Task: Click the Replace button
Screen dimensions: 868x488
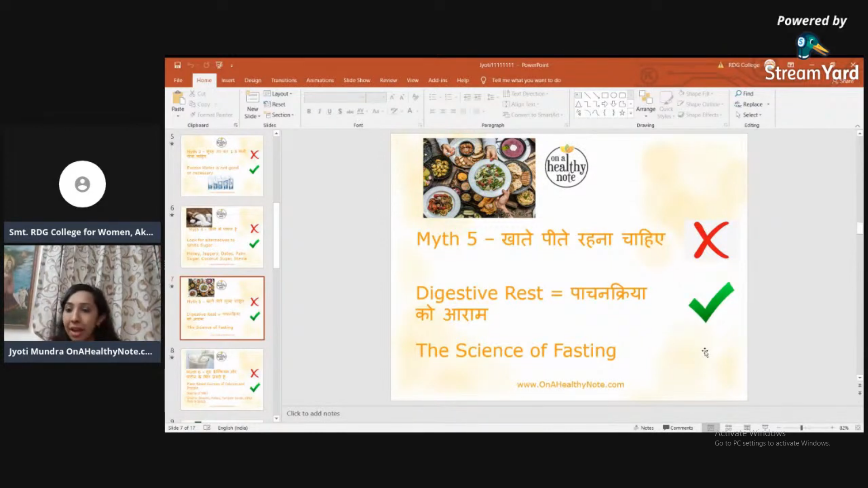Action: click(752, 104)
